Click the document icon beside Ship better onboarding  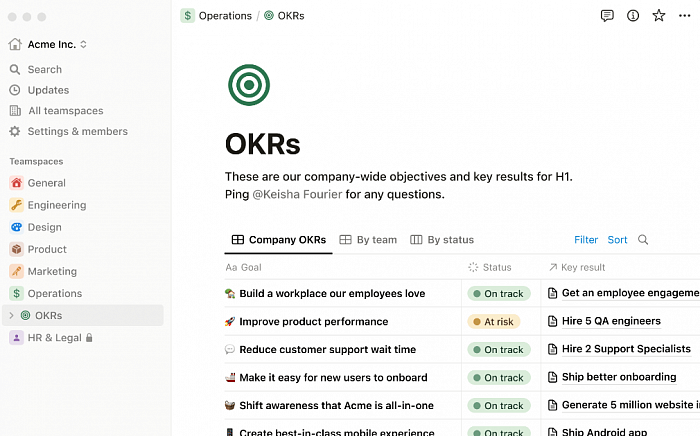[x=553, y=377]
